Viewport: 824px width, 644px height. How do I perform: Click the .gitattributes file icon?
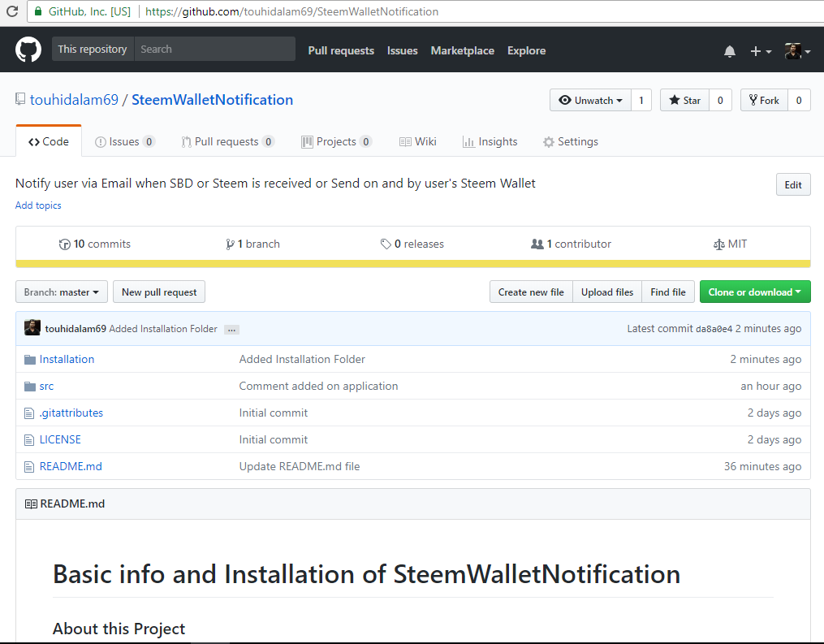click(29, 413)
